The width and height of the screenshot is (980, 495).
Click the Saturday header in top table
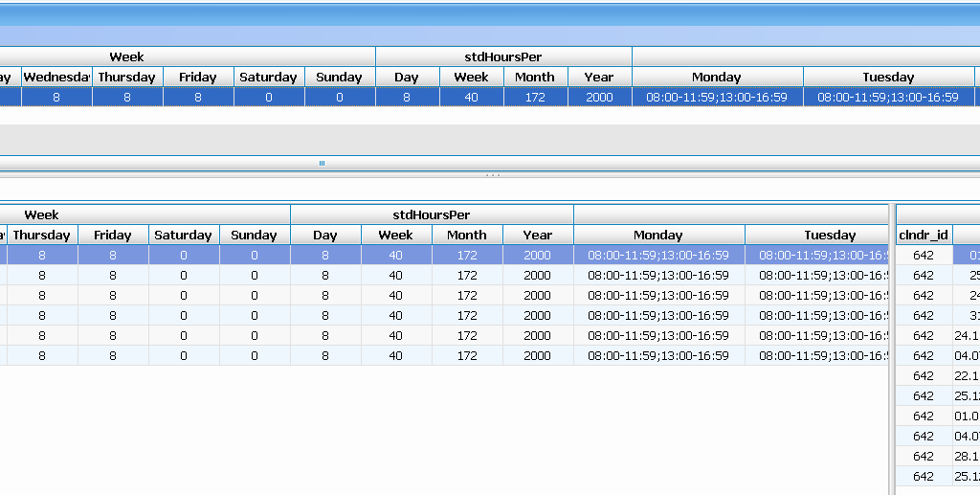pyautogui.click(x=269, y=77)
